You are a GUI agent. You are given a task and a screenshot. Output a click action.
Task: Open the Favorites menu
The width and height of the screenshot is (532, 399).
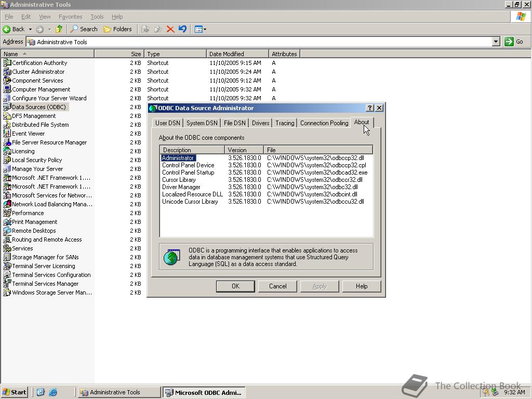pos(71,17)
